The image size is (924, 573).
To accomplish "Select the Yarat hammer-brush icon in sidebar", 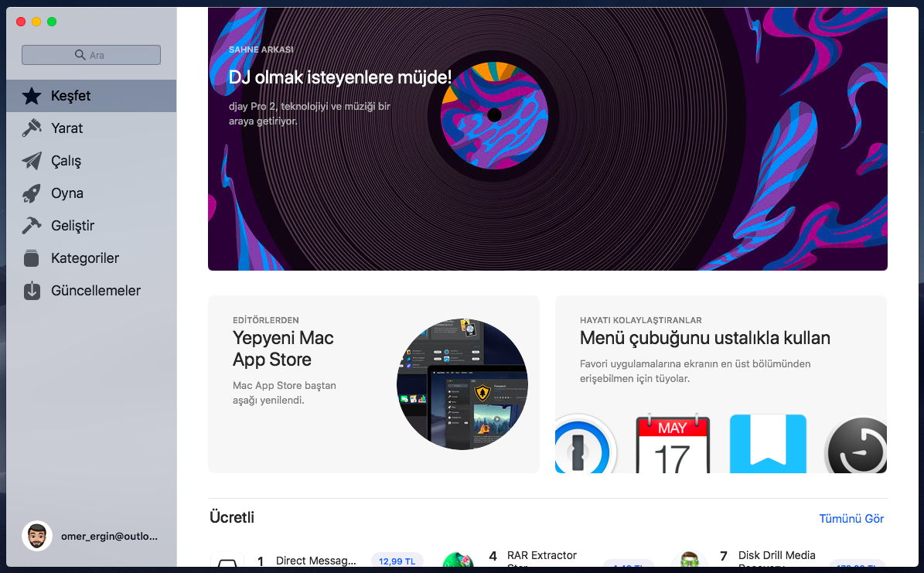I will click(x=32, y=128).
